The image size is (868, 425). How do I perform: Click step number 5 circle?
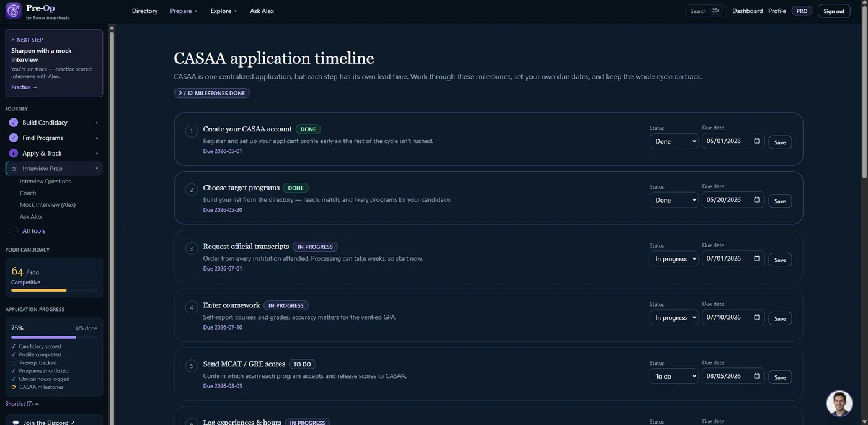pyautogui.click(x=192, y=366)
